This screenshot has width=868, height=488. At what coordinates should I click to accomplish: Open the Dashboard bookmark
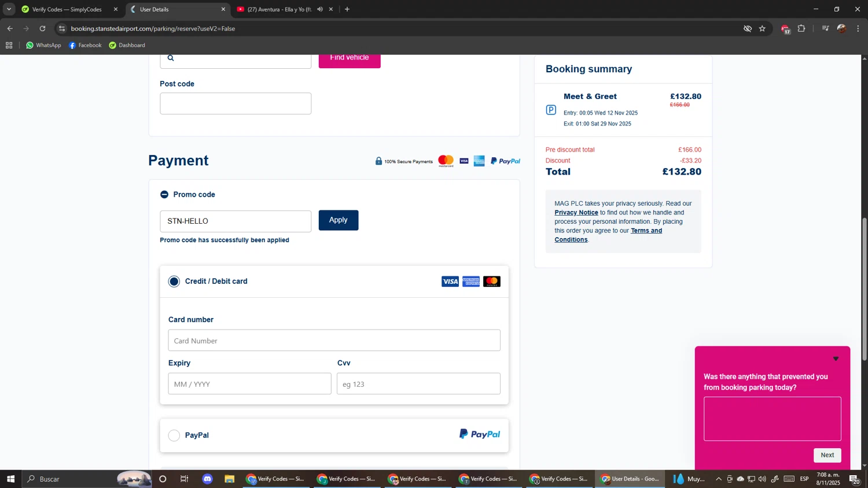coord(127,45)
